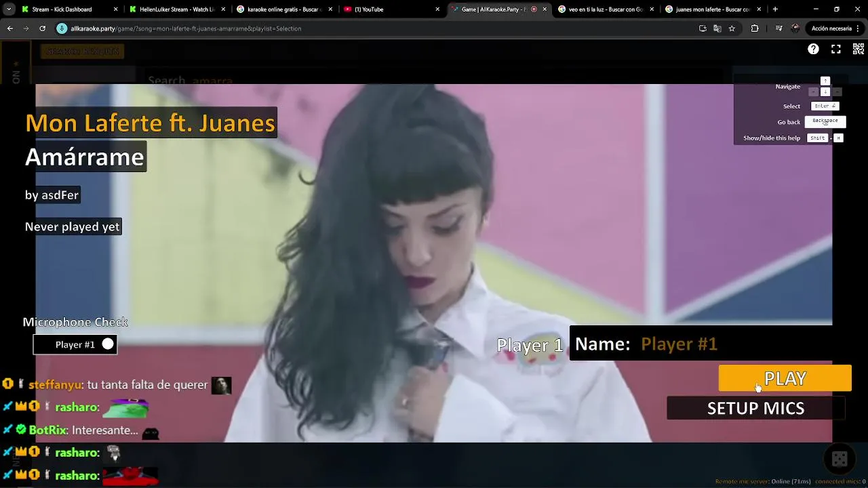Screen dimensions: 868x488
Task: Close the YouTube tab
Action: [437, 9]
